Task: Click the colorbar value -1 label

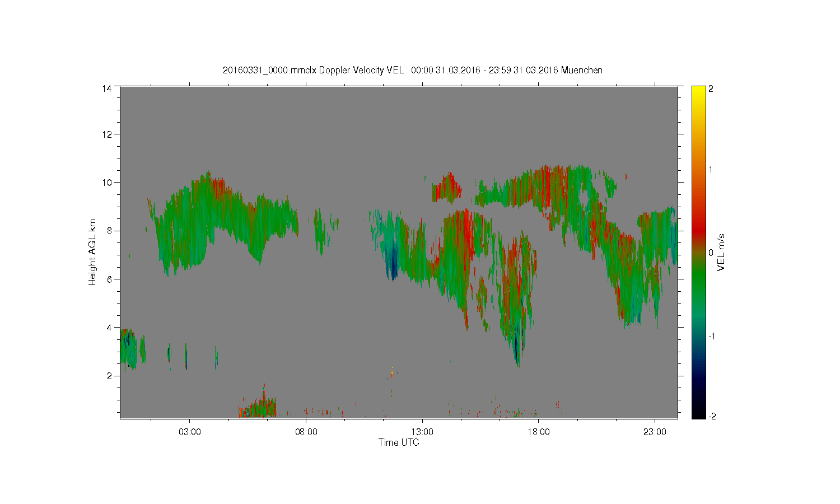Action: point(711,336)
